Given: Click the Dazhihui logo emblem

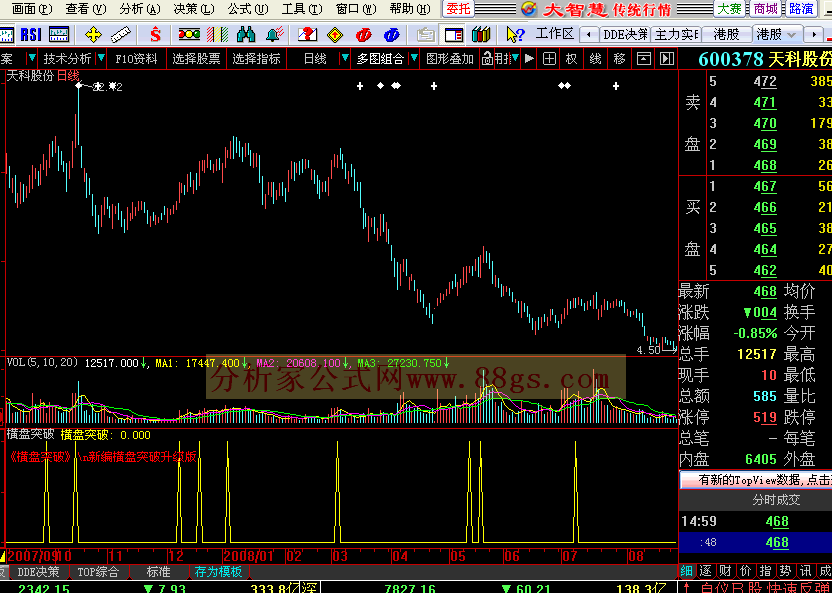Looking at the screenshot, I should click(x=529, y=8).
